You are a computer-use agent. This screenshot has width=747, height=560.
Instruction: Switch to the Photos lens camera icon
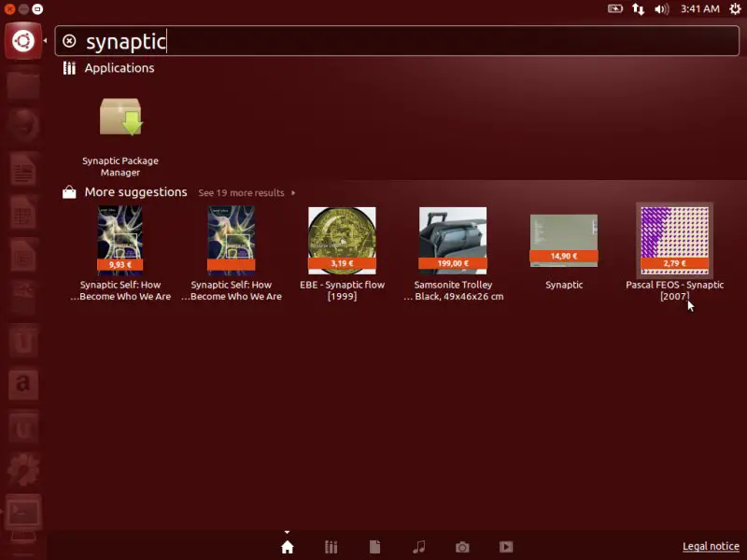462,548
